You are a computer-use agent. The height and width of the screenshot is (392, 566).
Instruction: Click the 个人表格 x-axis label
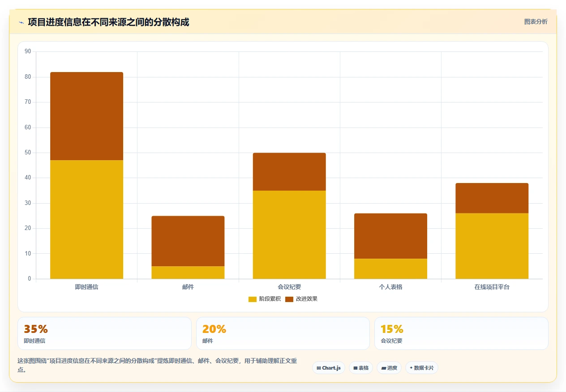point(390,287)
